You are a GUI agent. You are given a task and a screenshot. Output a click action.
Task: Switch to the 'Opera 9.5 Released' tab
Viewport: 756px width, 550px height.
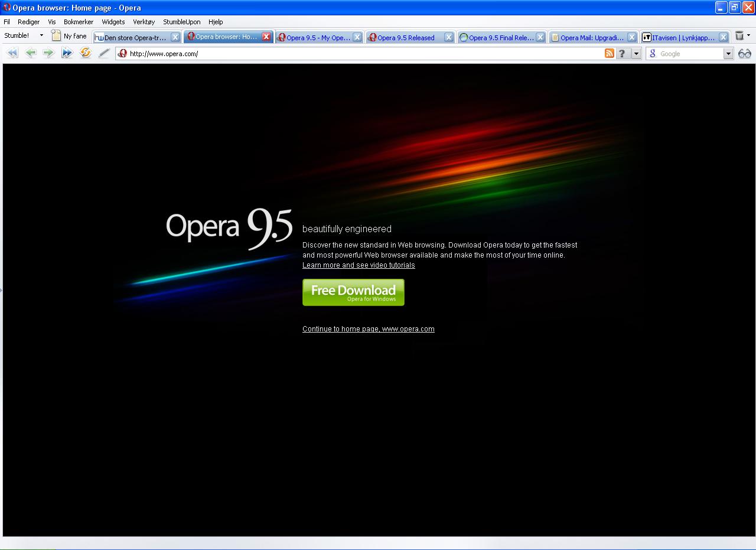click(410, 37)
